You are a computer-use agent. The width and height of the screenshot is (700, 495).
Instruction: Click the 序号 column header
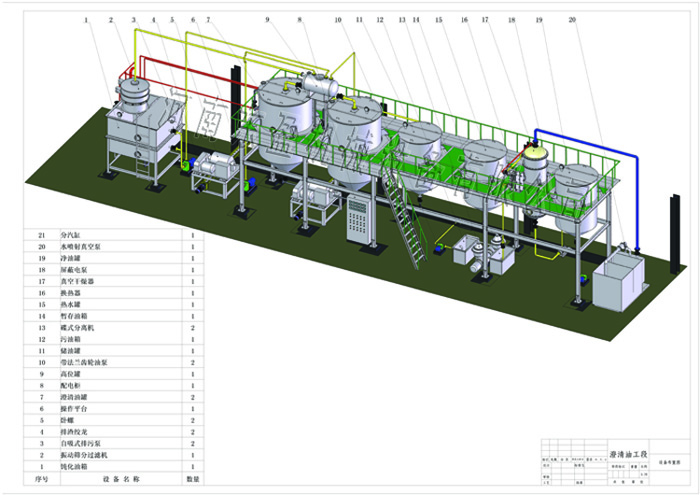pos(41,478)
